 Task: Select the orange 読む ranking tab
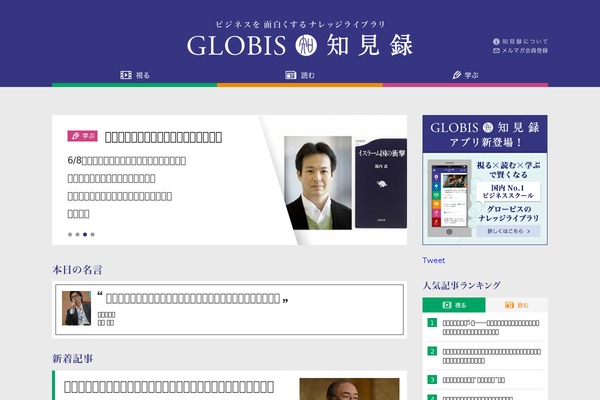point(517,305)
